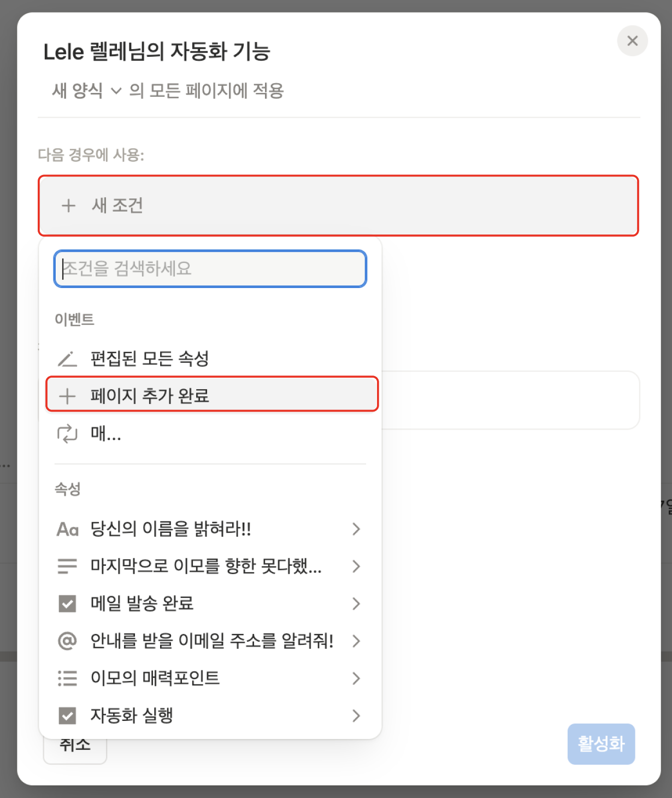This screenshot has height=798, width=672.
Task: Click the 활성화 button
Action: coord(601,743)
